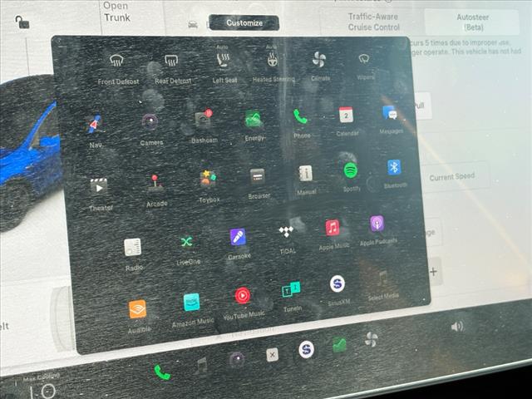Close the app launcher with X

pyautogui.click(x=272, y=355)
